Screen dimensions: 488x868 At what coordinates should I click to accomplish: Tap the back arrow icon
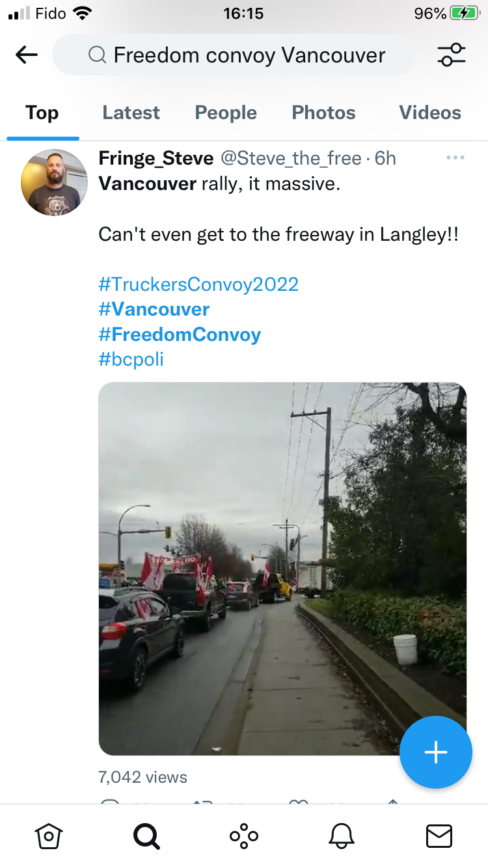click(x=27, y=55)
